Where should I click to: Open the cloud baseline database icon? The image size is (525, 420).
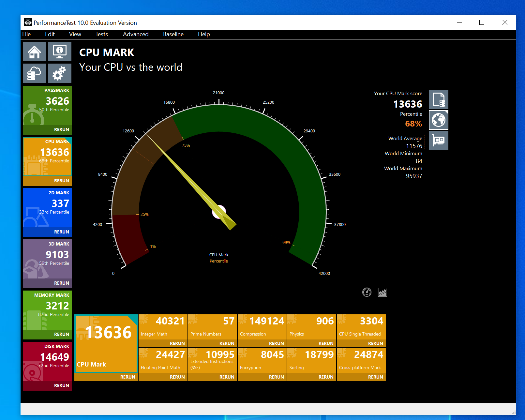[x=34, y=73]
